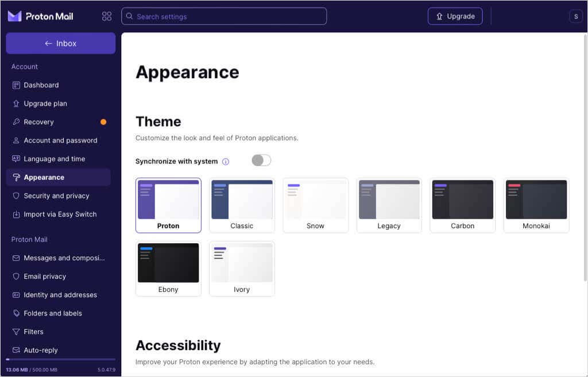Click the Filters funnel icon

(16, 332)
